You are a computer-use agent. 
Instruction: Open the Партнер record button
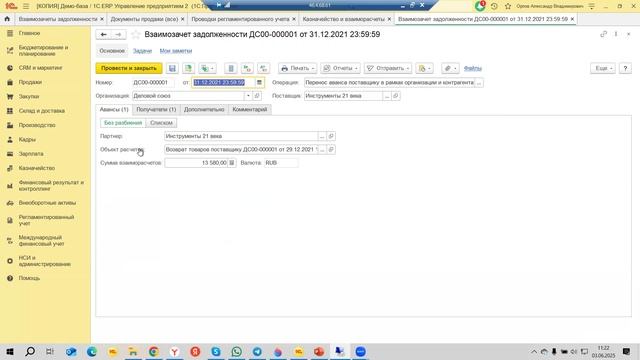pos(331,136)
